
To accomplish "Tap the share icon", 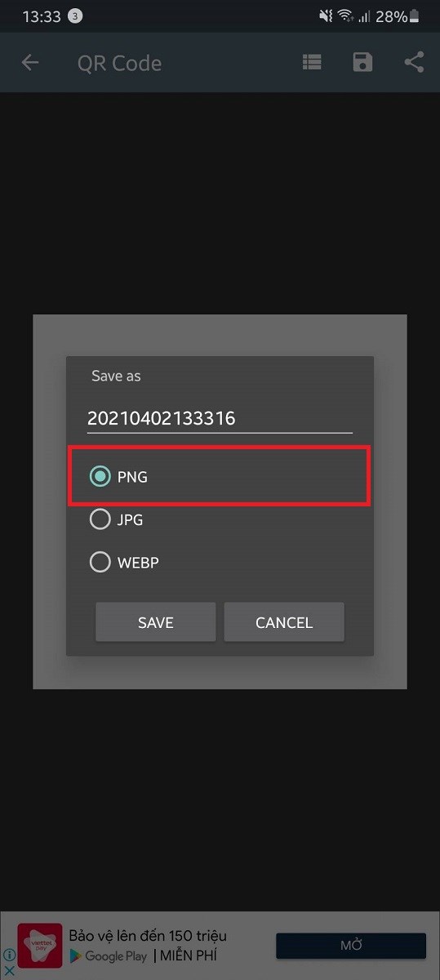I will tap(414, 63).
